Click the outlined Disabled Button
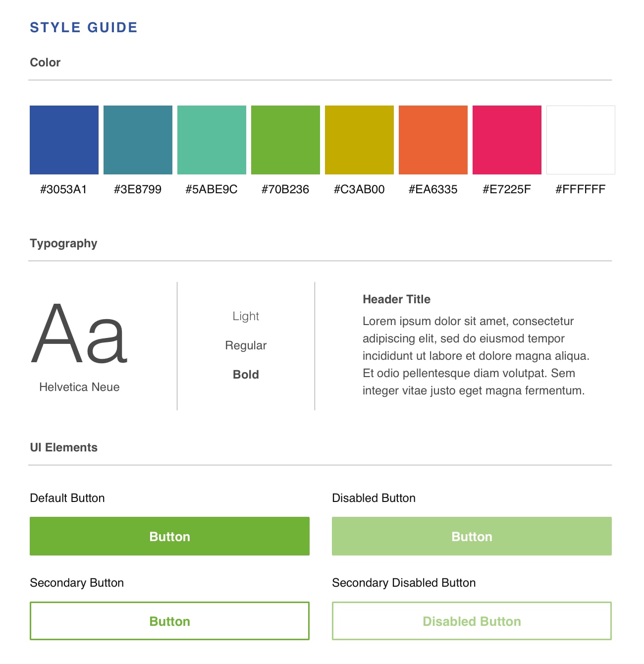 pyautogui.click(x=472, y=621)
